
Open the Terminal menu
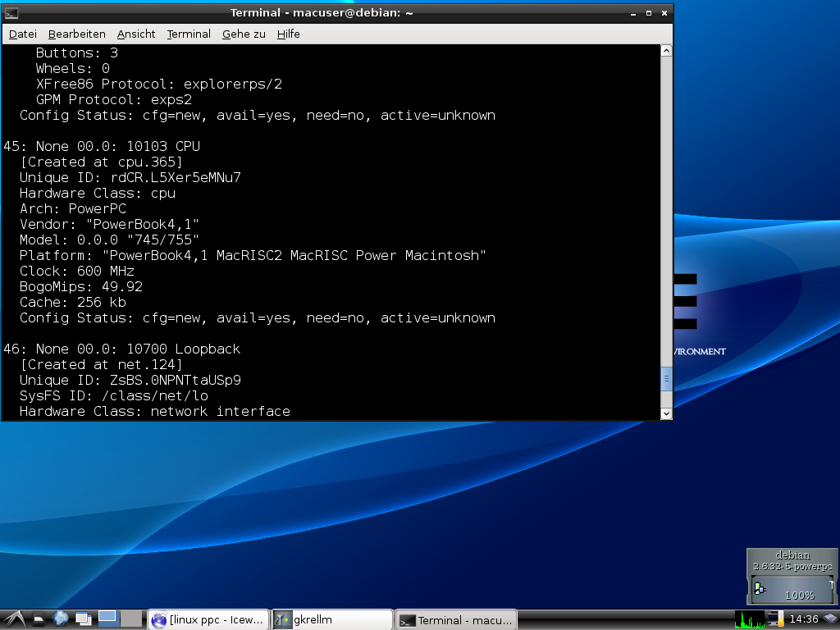click(189, 34)
